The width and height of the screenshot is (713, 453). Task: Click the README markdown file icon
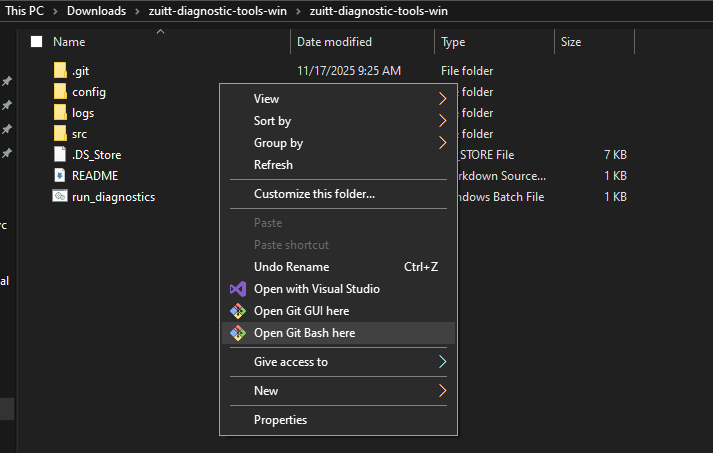(60, 176)
